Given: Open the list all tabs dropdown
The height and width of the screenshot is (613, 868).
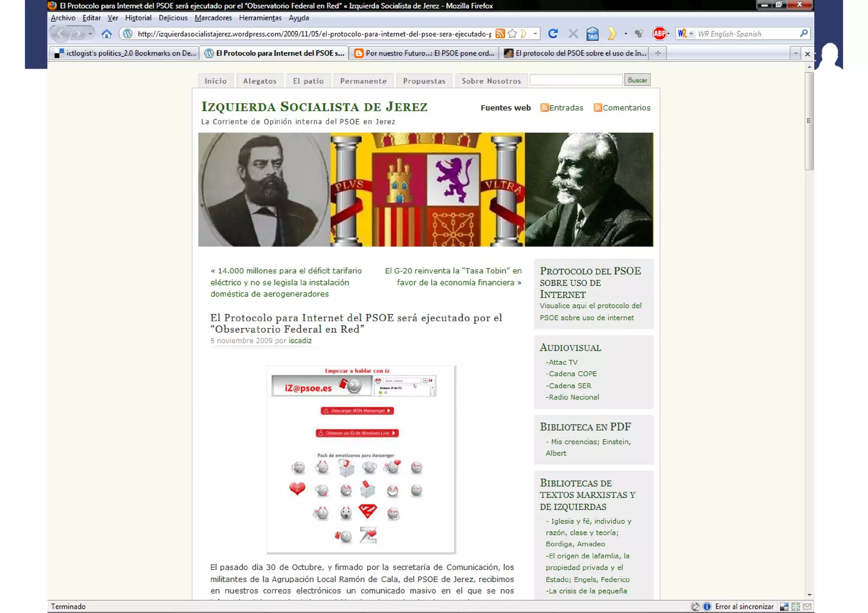Looking at the screenshot, I should pyautogui.click(x=796, y=53).
